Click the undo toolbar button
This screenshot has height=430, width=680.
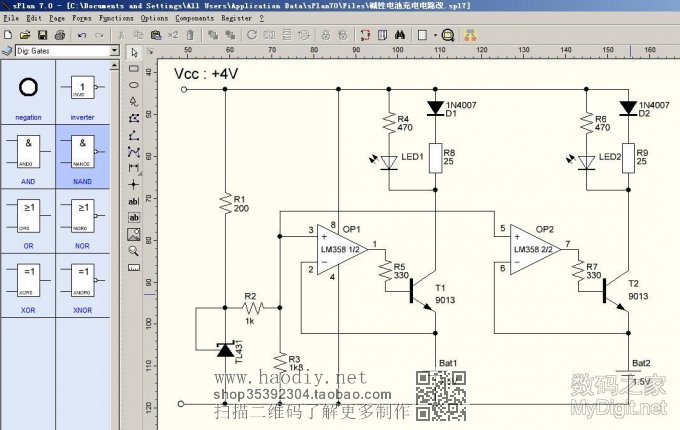coord(81,34)
